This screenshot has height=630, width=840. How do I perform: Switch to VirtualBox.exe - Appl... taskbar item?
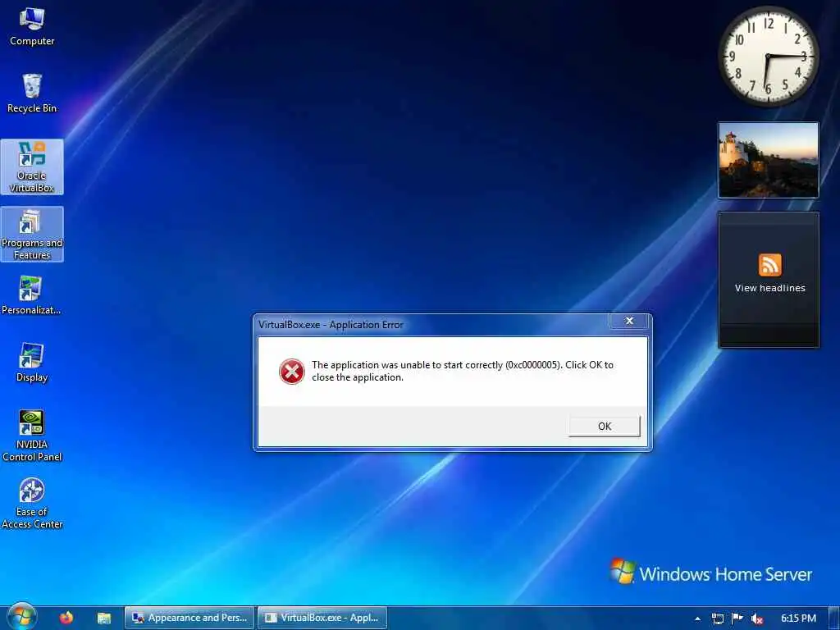coord(322,618)
